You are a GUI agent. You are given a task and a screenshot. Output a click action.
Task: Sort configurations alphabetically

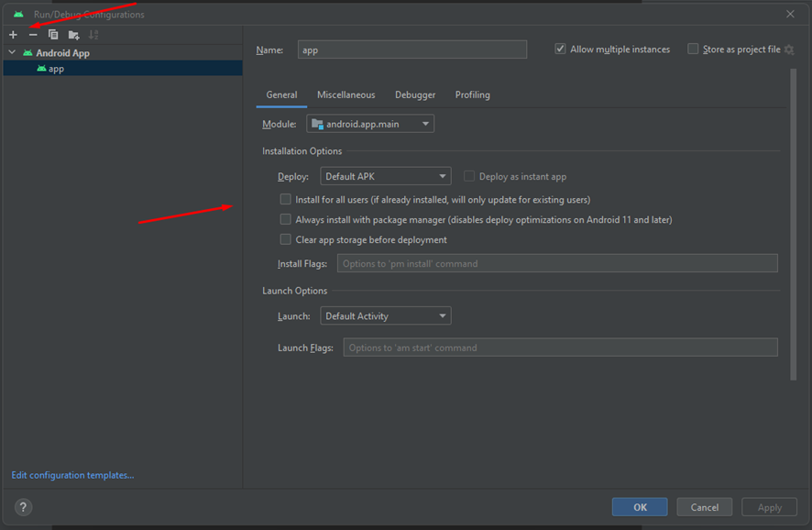pyautogui.click(x=93, y=35)
